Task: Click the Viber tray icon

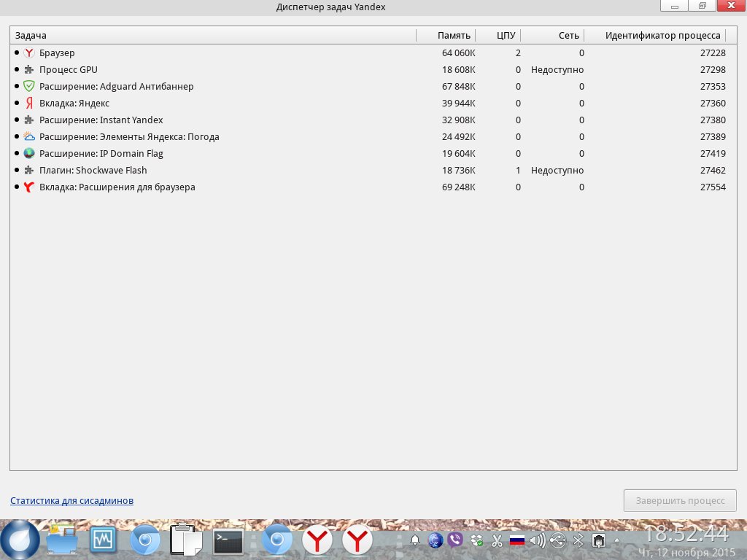Action: point(455,540)
